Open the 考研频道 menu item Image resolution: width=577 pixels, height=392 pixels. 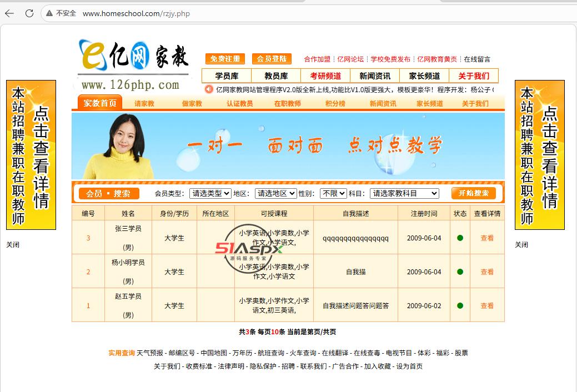coord(325,76)
